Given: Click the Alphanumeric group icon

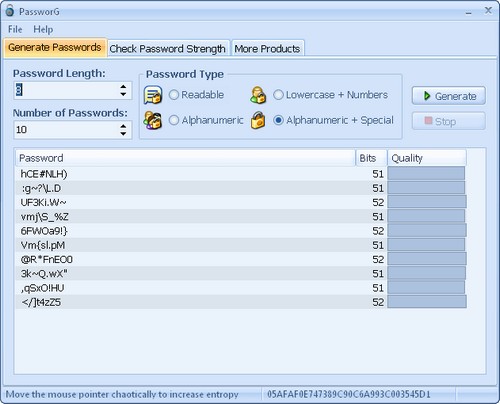Looking at the screenshot, I should click(153, 120).
